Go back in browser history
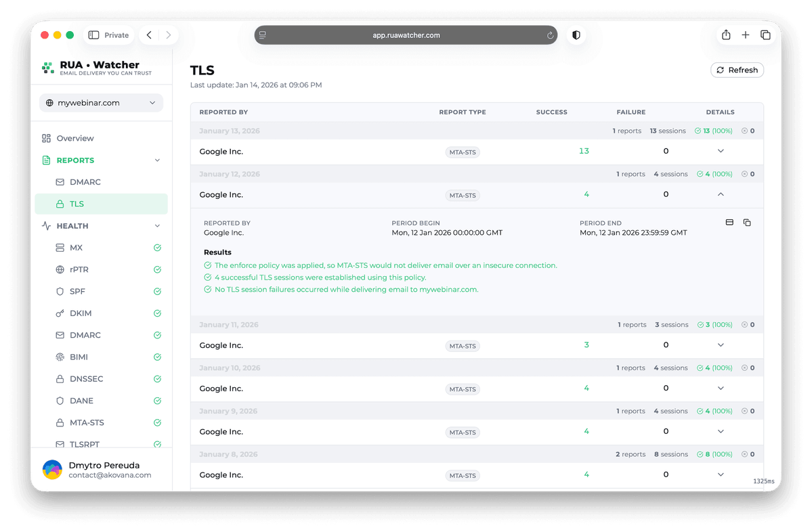This screenshot has height=532, width=812. 149,35
